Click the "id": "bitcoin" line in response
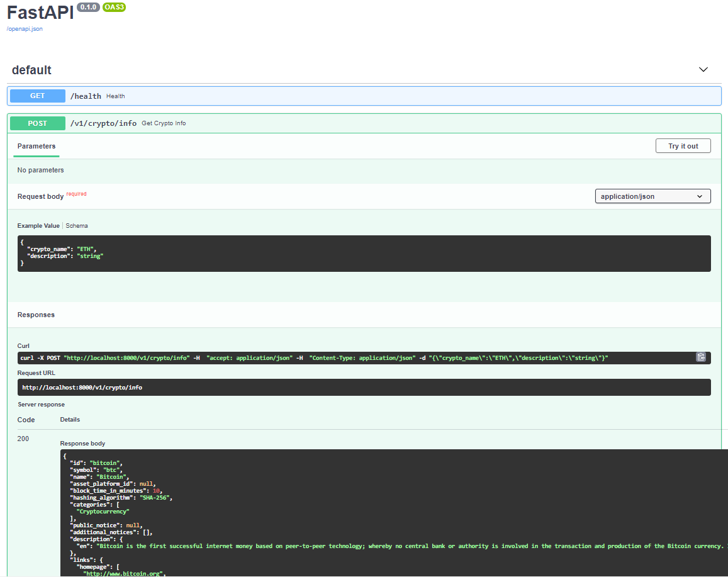 pos(96,463)
